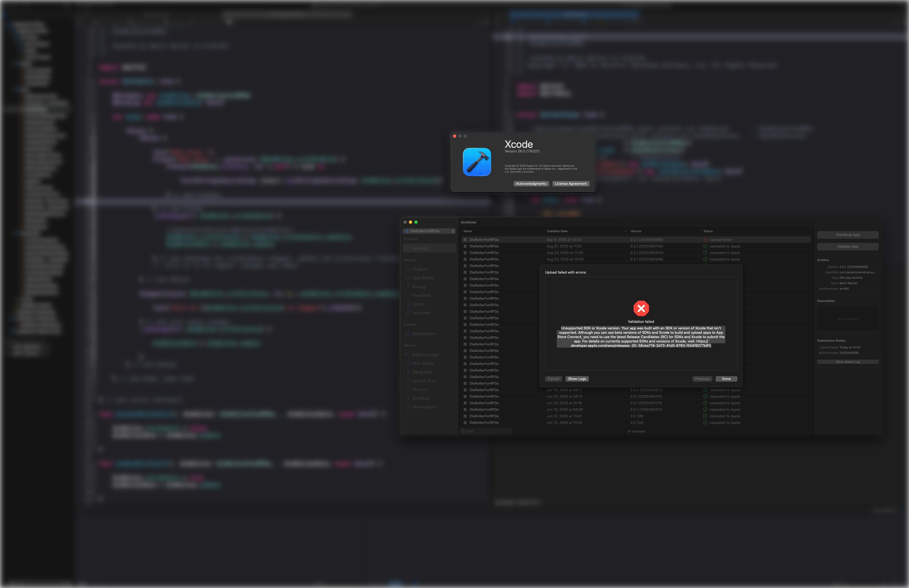Sort archives by Version column
Viewport: 909px width, 588px height.
(636, 231)
